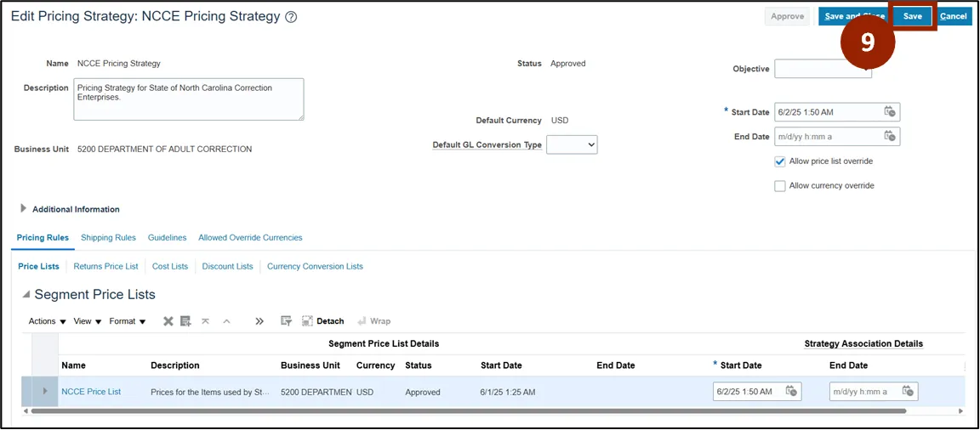Click the header Start Date input field
This screenshot has width=980, height=430.
click(827, 112)
